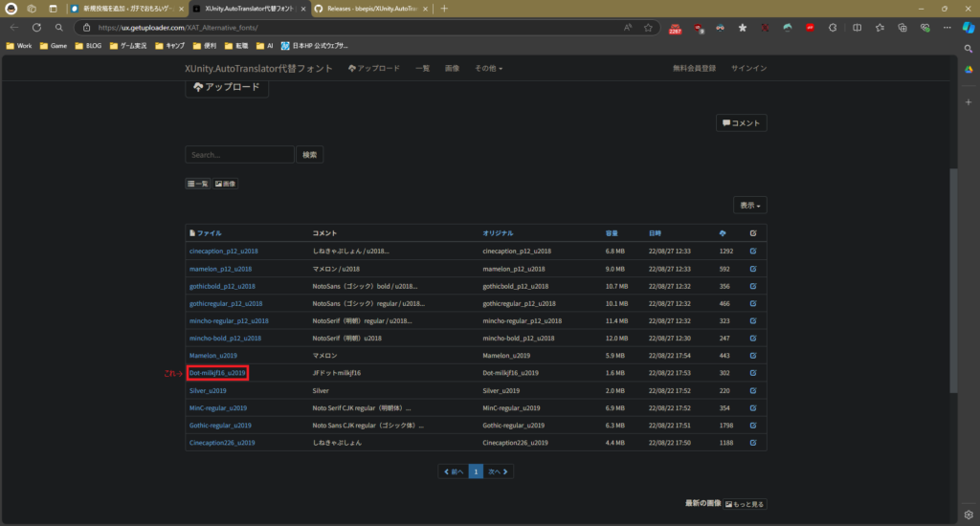Reload the page with the refresh icon
Viewport: 980px width, 526px height.
tap(37, 28)
